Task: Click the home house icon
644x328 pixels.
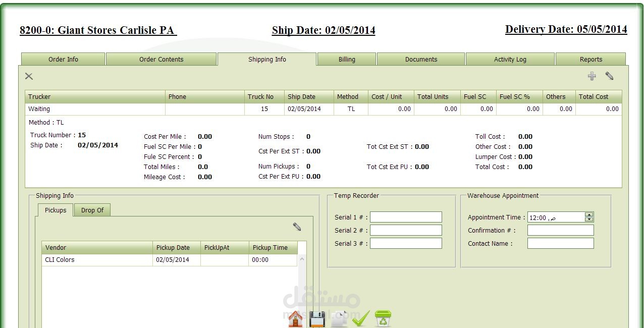Action: (x=295, y=319)
